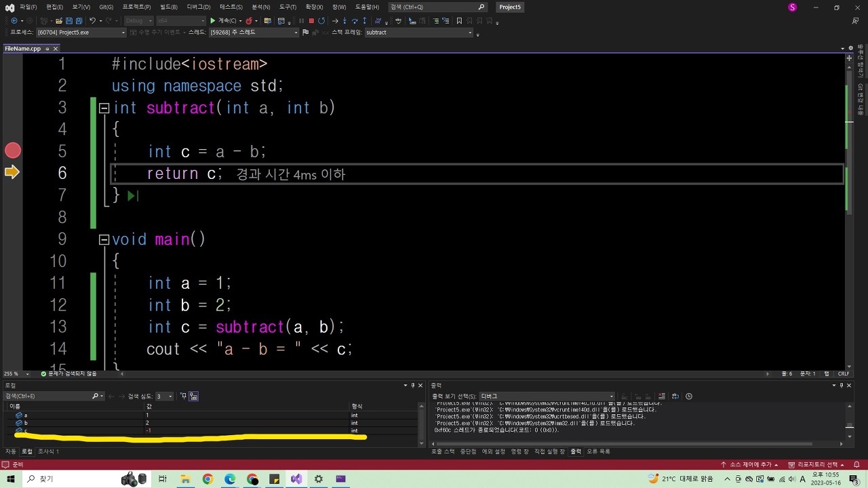Open the File menu (파일)

tap(28, 7)
